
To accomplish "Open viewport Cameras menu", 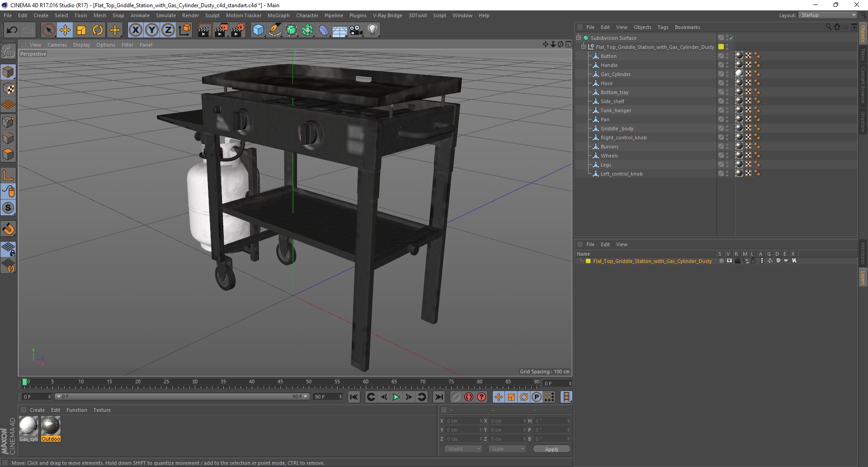I will coord(57,45).
